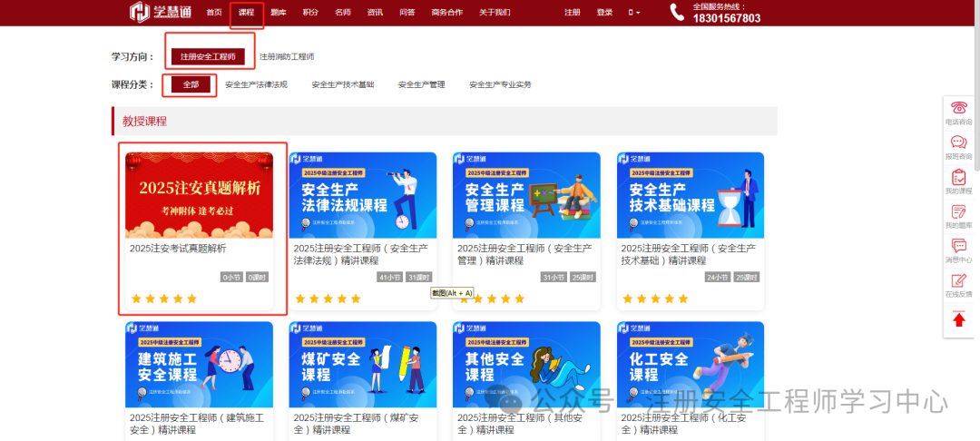
Task: Open 问答 in the top navigation
Action: (407, 13)
